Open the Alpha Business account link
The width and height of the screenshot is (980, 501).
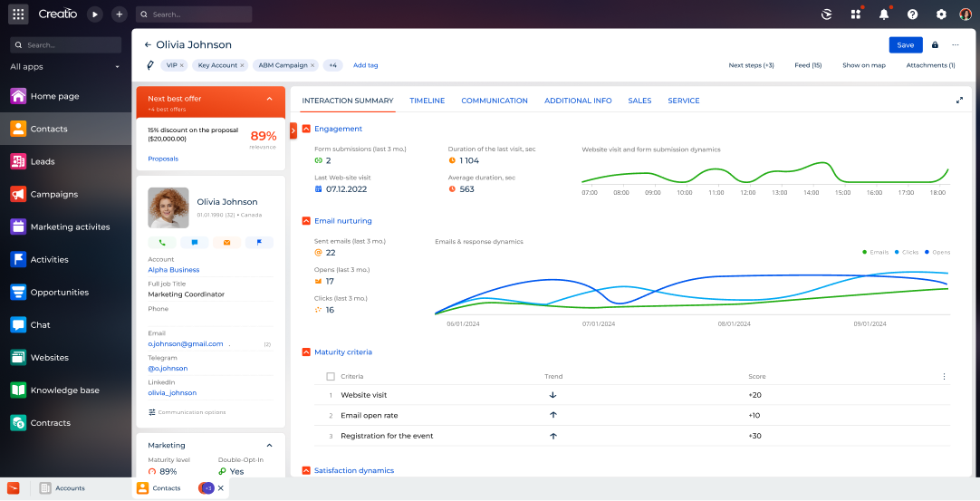(x=174, y=270)
